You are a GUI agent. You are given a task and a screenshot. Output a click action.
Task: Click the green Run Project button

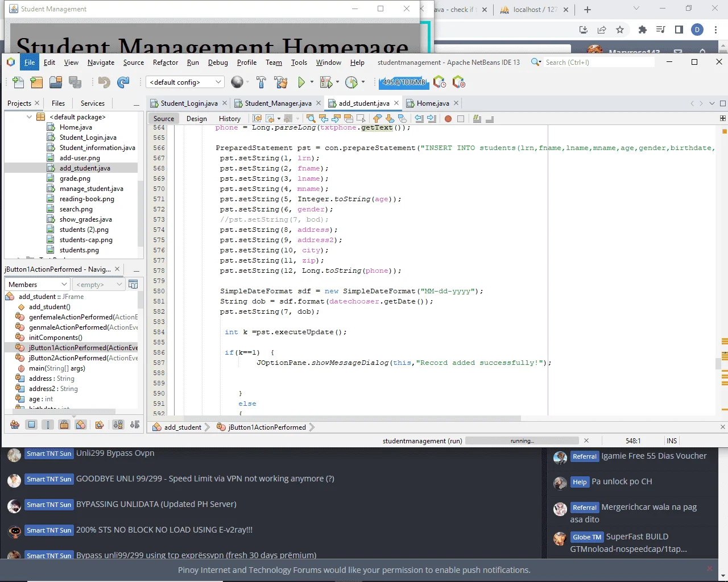(301, 82)
